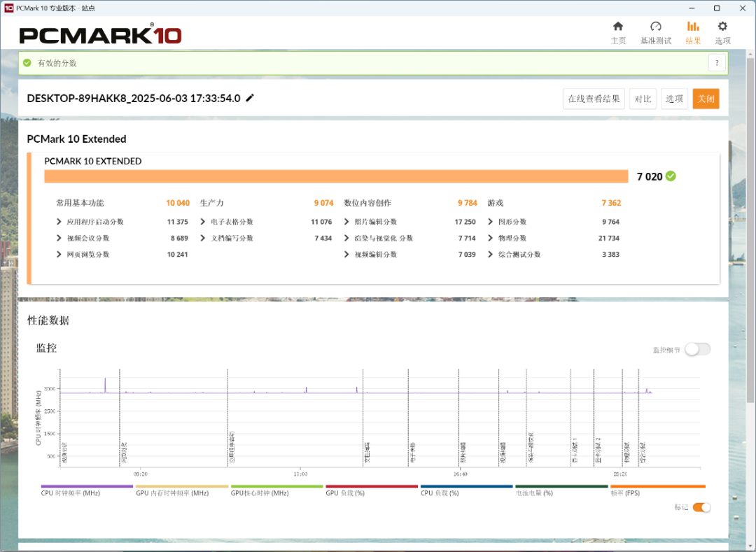Click the question mark help button
756x552 pixels.
pos(717,63)
